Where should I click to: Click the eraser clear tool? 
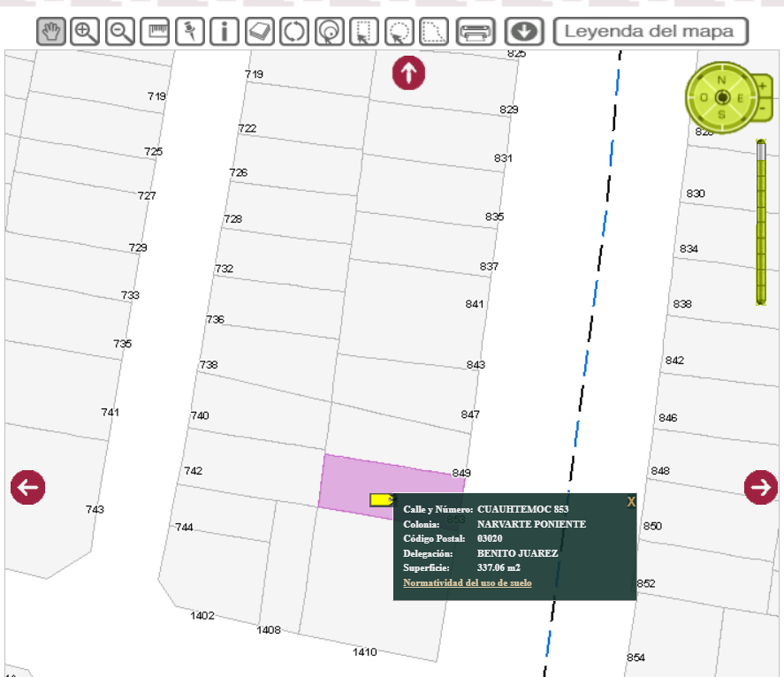pyautogui.click(x=259, y=32)
